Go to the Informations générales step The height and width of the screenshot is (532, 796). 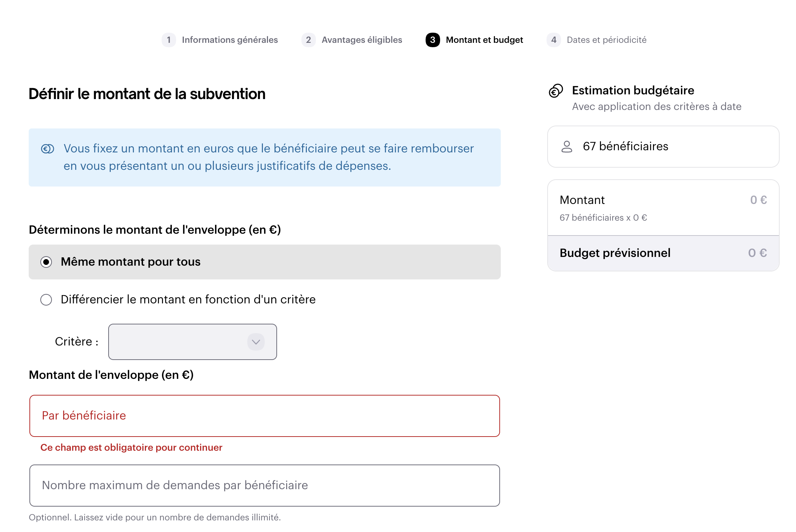230,40
